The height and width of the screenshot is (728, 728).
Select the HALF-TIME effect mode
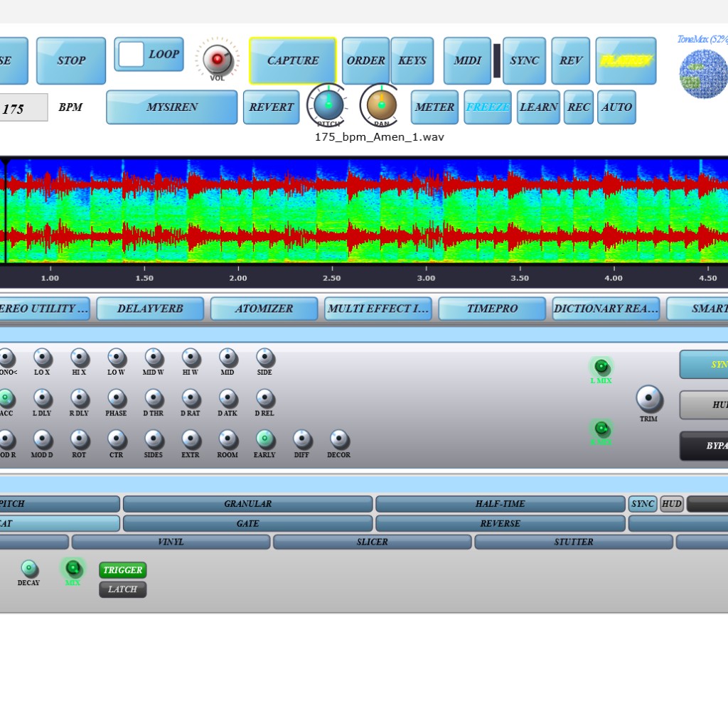(x=500, y=504)
